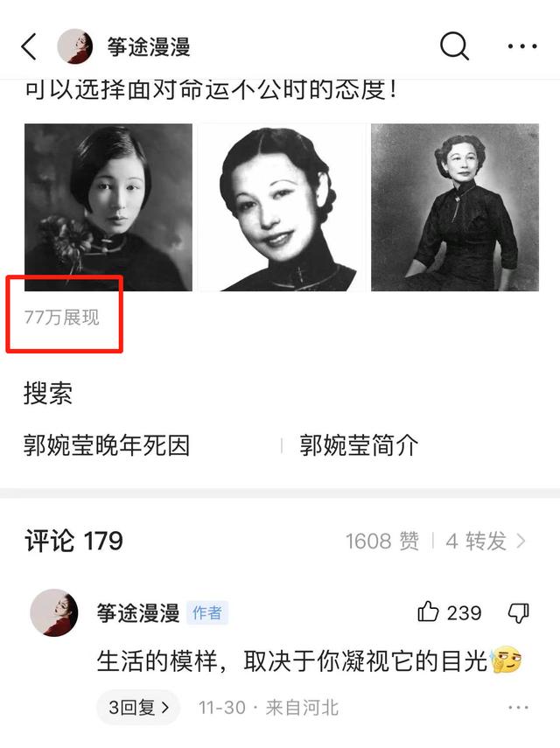Expand the 3回复 replies
560x748 pixels.
click(138, 707)
